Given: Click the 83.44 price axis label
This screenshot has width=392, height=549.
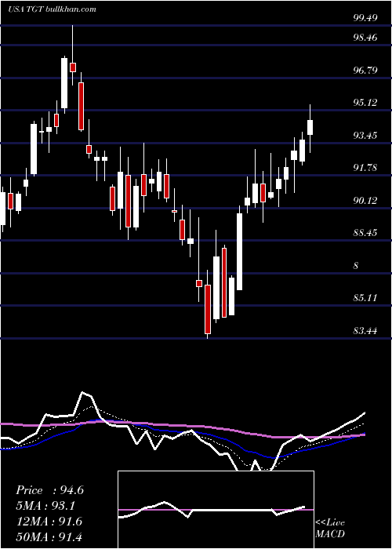Looking at the screenshot, I should tap(365, 330).
